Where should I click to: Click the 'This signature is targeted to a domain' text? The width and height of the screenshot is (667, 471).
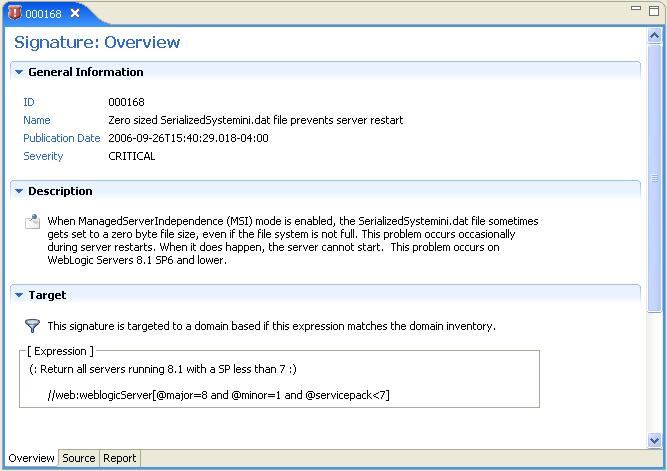pyautogui.click(x=271, y=326)
